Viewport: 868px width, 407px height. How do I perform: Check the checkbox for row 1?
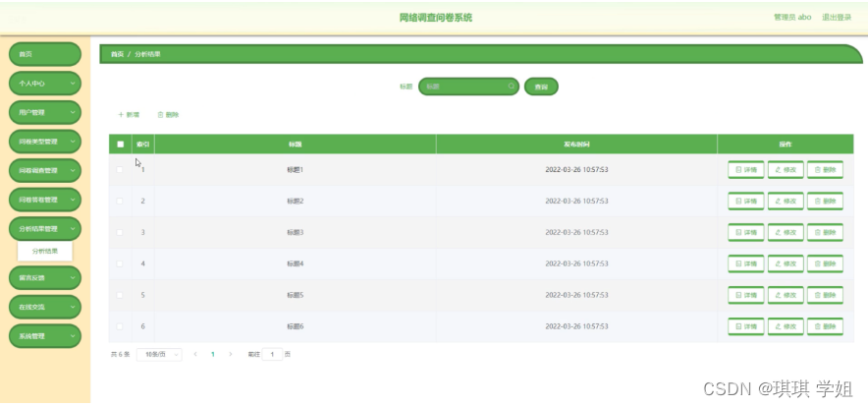point(120,170)
